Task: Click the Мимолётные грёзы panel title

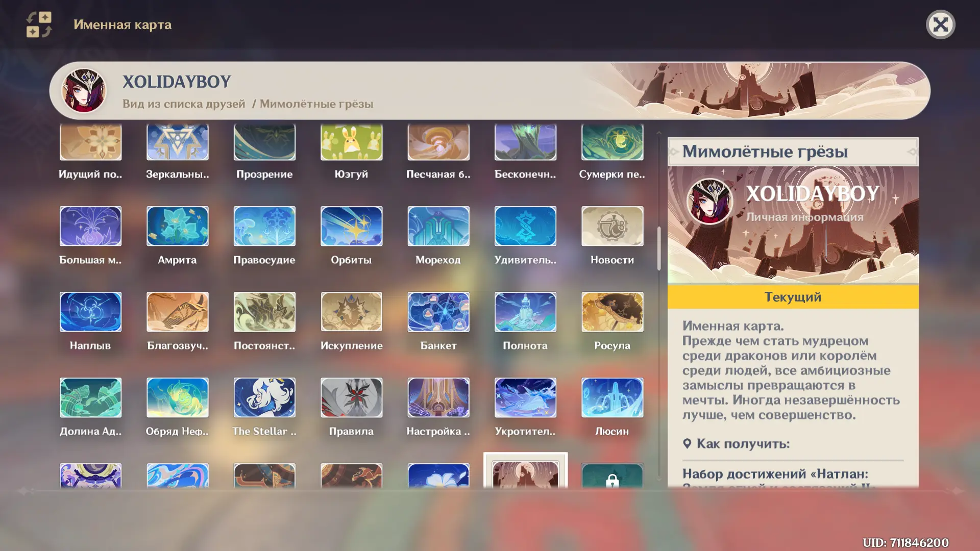Action: (765, 152)
